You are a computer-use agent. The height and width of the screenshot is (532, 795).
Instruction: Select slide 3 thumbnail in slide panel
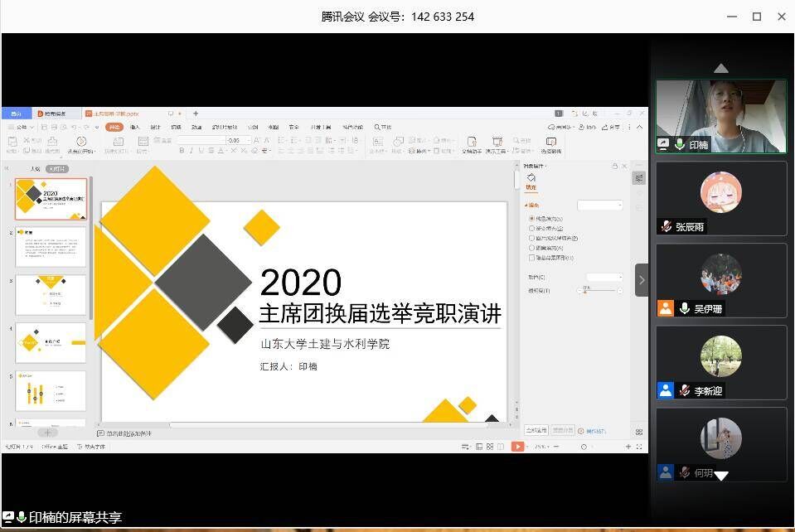(51, 294)
